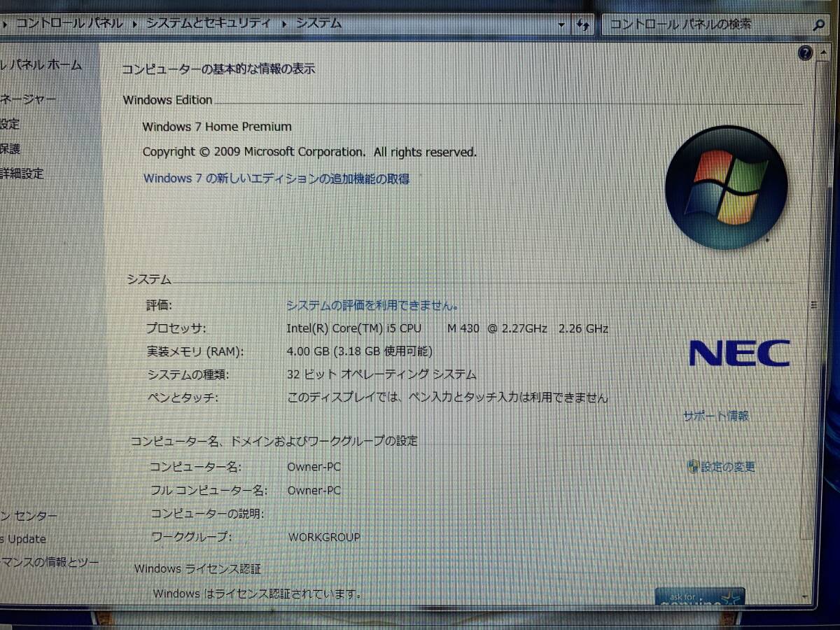Select the 32 ビット オペレーティング システム value

(x=381, y=374)
